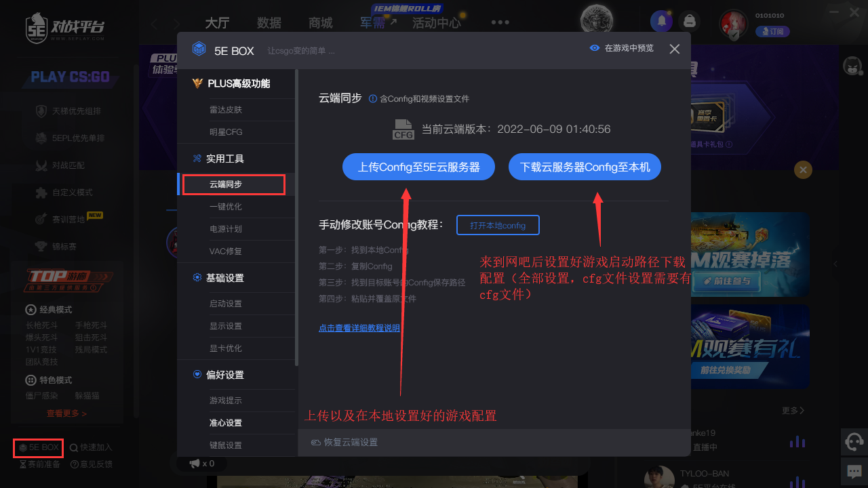Click 意见反馈 feedback link
868x488 pixels.
tap(92, 464)
